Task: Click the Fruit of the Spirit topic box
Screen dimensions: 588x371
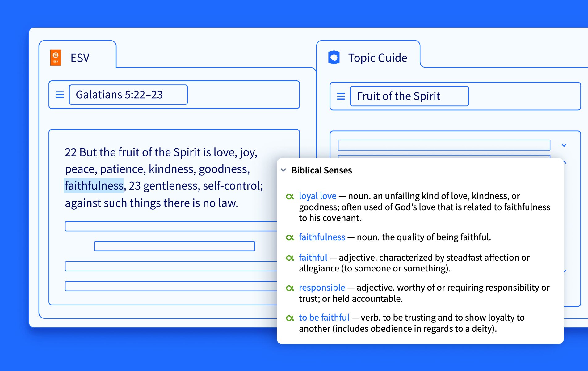Action: click(x=409, y=96)
